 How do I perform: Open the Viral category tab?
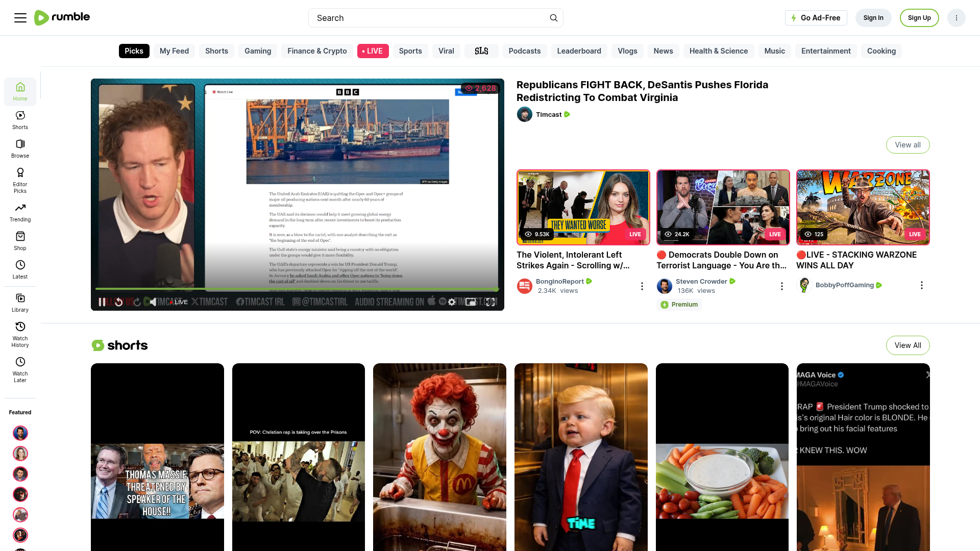click(446, 51)
